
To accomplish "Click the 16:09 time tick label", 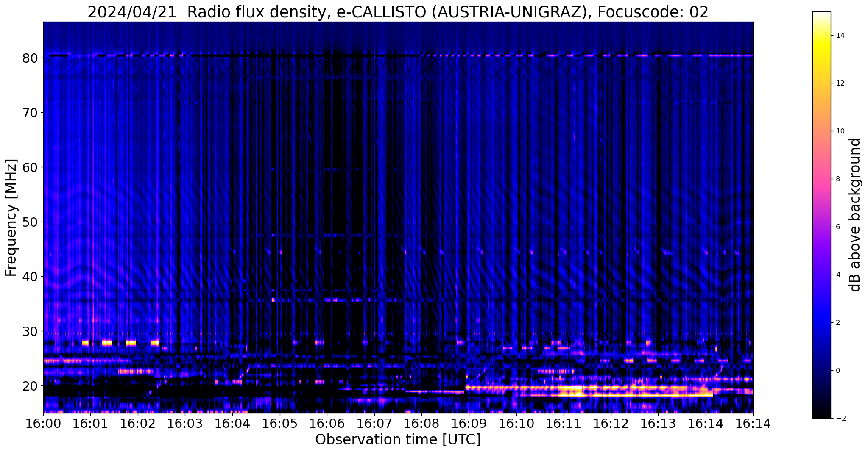I will coord(469,423).
